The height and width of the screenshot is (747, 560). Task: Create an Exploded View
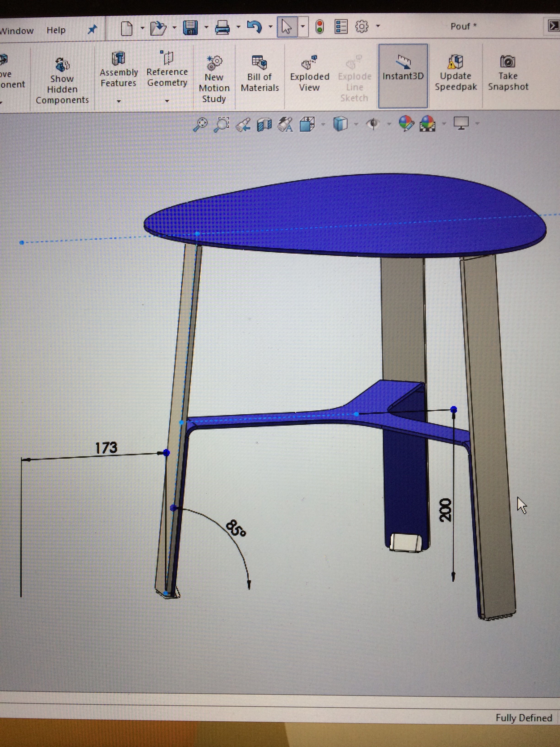pyautogui.click(x=310, y=73)
